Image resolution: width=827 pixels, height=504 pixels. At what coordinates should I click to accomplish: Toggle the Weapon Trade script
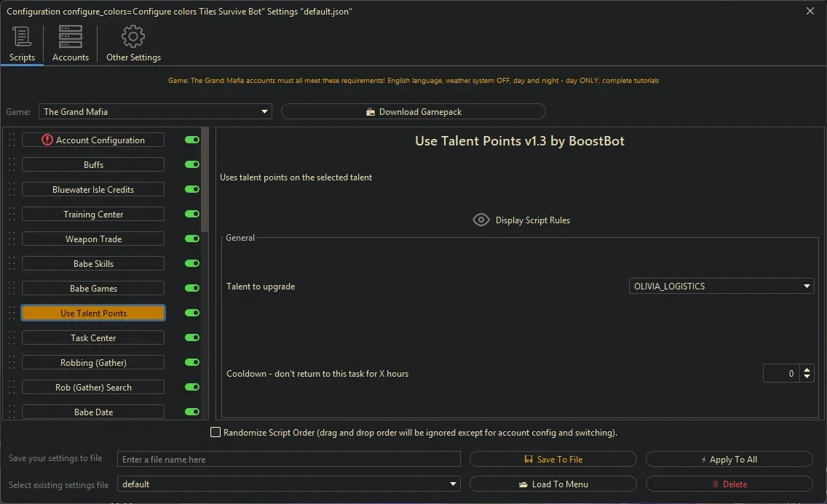pyautogui.click(x=192, y=239)
